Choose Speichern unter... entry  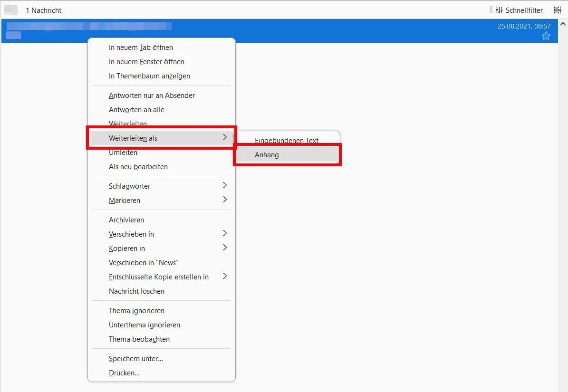[x=136, y=359]
